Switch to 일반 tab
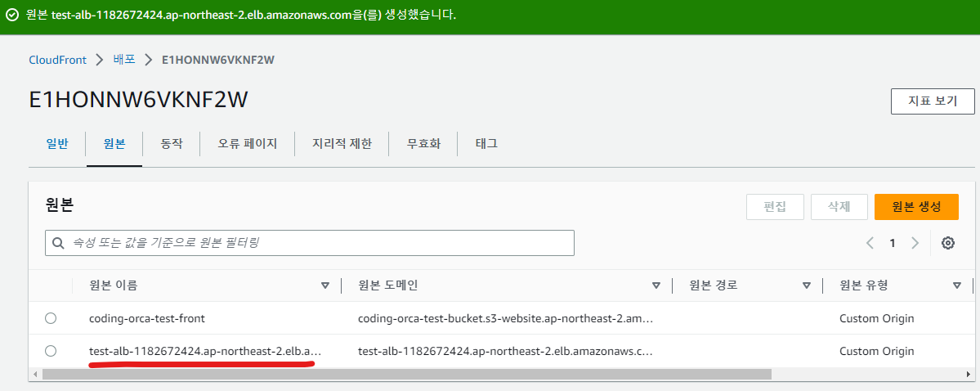Screen dimensions: 980x391 (x=57, y=144)
